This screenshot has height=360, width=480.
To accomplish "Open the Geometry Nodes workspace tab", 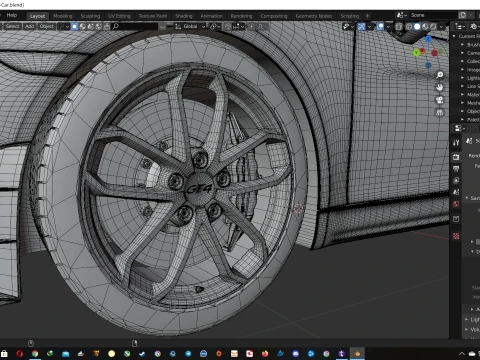I will [x=314, y=16].
